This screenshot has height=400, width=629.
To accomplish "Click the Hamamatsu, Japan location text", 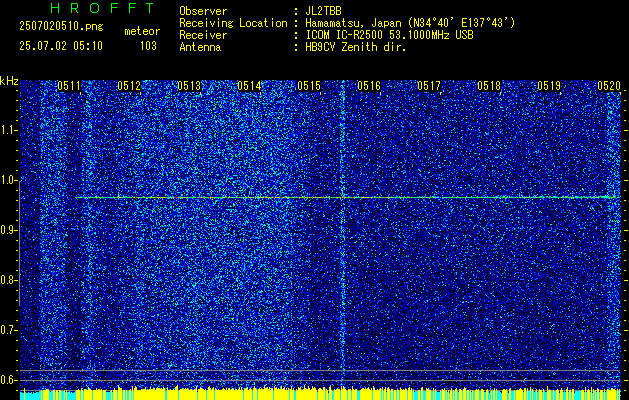I will pos(410,23).
